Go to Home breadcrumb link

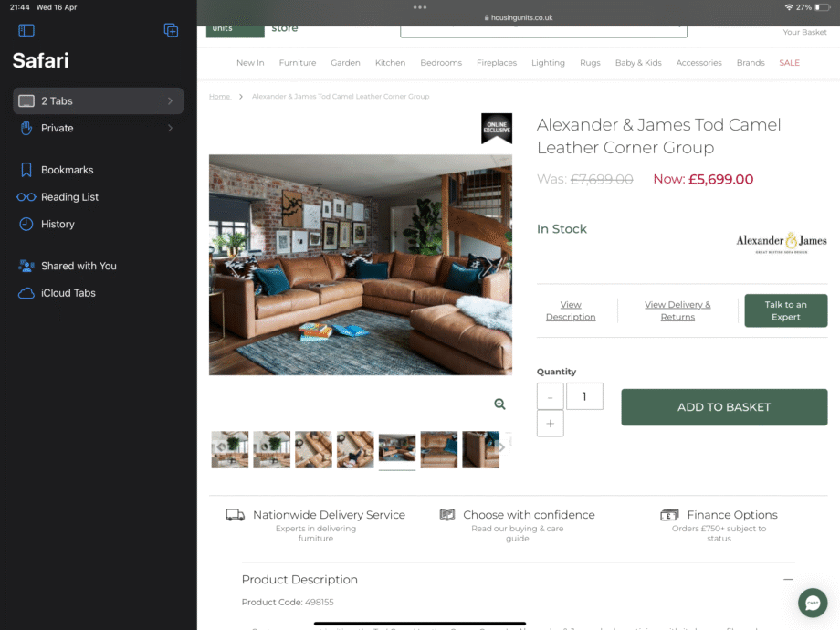click(x=220, y=97)
